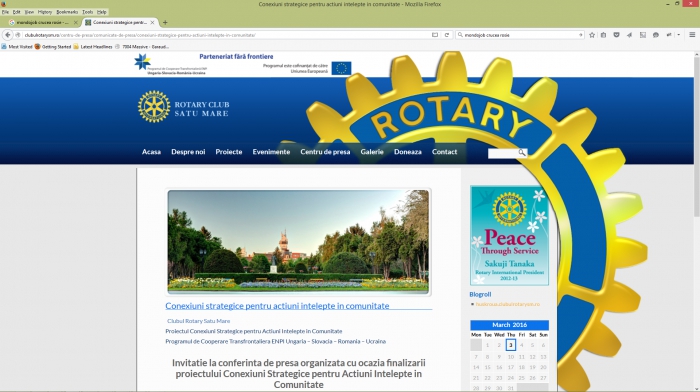Open the Edit menu

pos(17,12)
